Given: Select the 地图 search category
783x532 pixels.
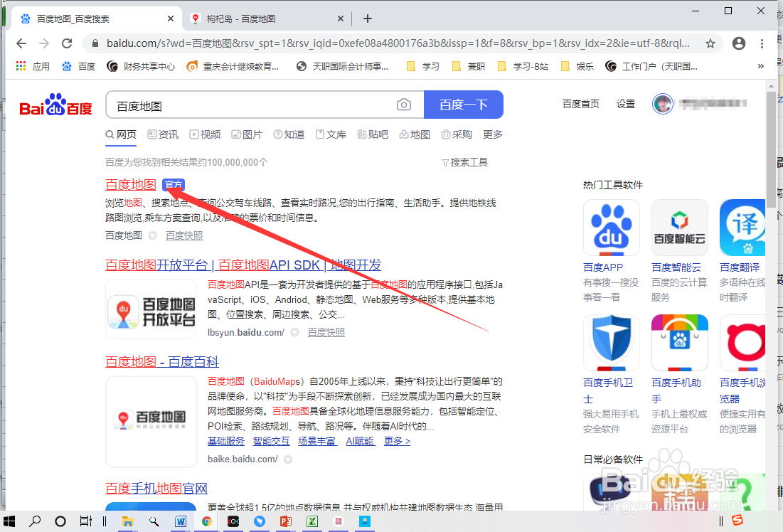Looking at the screenshot, I should point(415,134).
